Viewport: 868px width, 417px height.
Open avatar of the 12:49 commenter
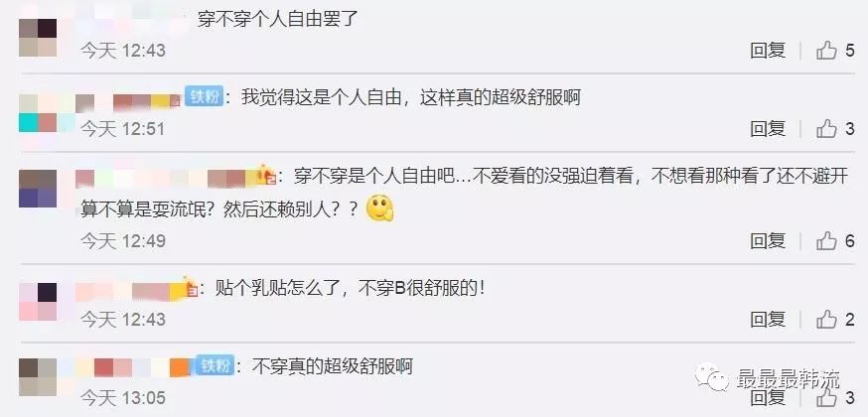coord(38,189)
